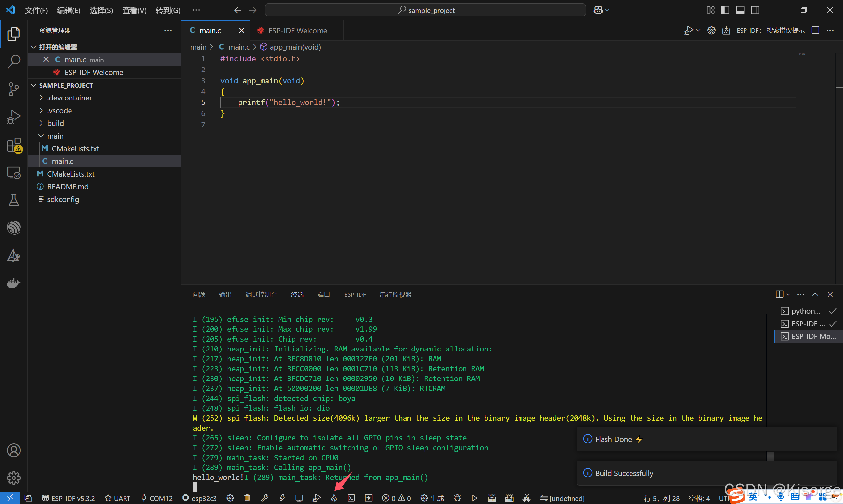Click 生成 build button in status bar
Image resolution: width=843 pixels, height=504 pixels.
[x=432, y=498]
